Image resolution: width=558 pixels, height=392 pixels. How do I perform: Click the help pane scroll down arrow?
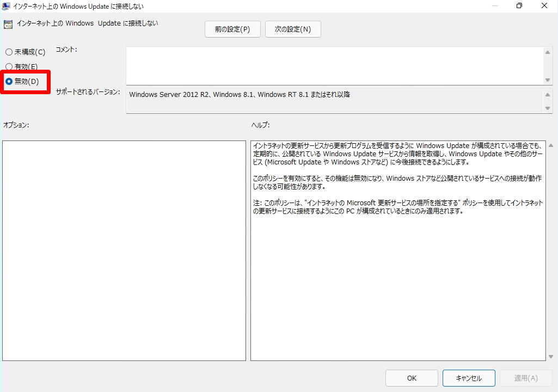point(551,357)
